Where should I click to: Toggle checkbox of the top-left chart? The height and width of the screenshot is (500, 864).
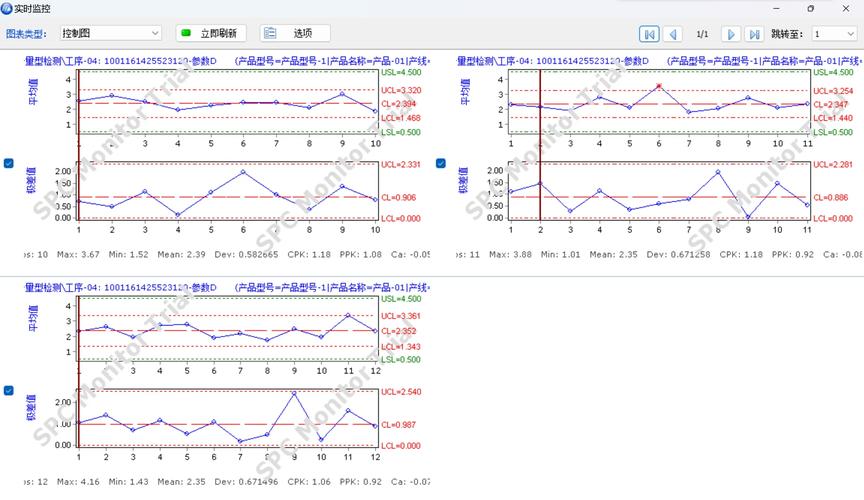(x=8, y=163)
